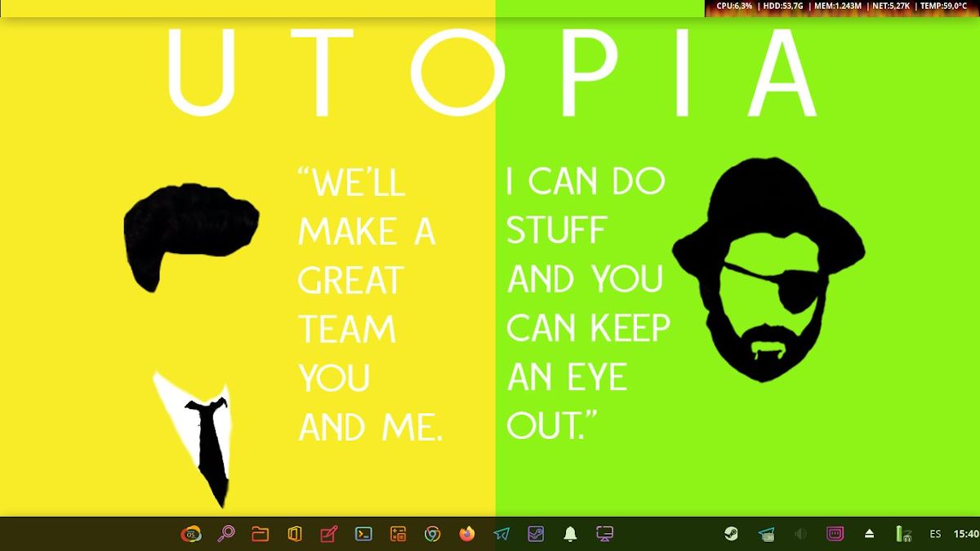Launch the file manager folder icon

(x=261, y=534)
